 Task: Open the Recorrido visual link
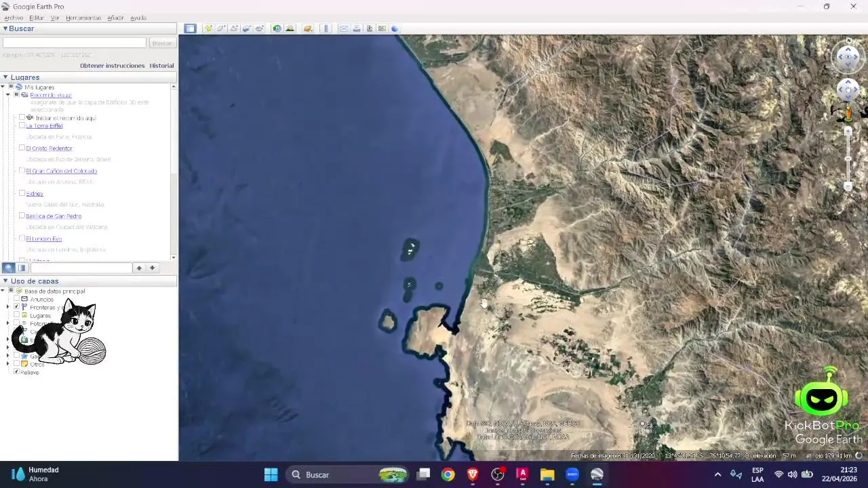click(51, 95)
